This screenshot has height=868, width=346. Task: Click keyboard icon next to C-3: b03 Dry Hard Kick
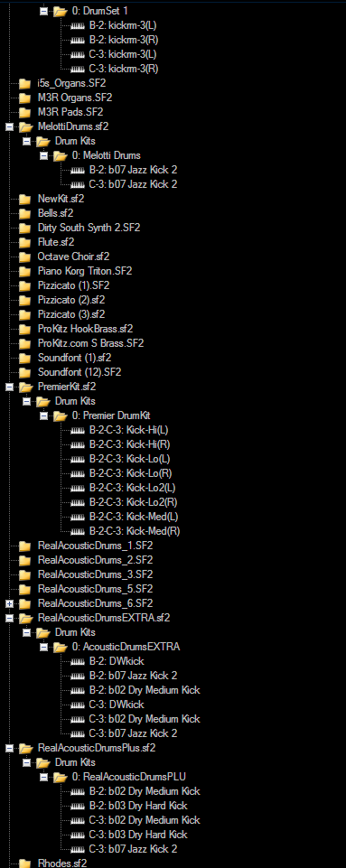[x=78, y=835]
